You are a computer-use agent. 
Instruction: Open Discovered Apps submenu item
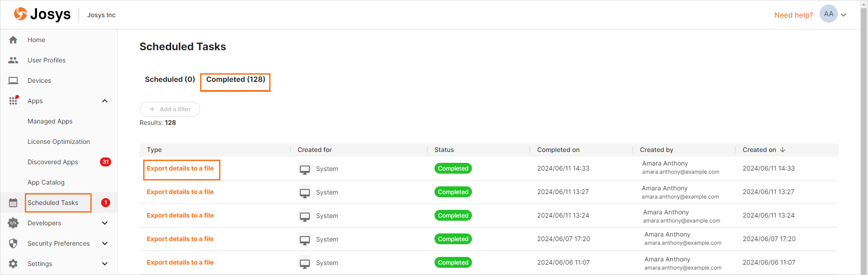click(53, 162)
